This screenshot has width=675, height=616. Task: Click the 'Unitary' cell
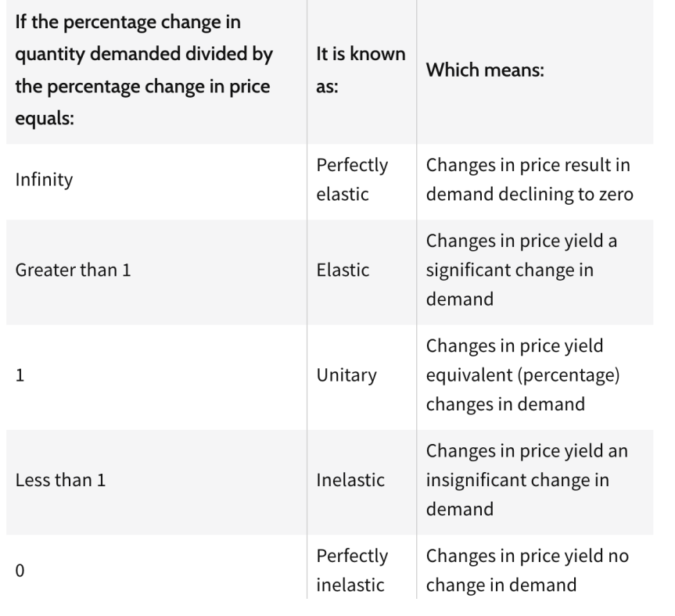pyautogui.click(x=346, y=375)
